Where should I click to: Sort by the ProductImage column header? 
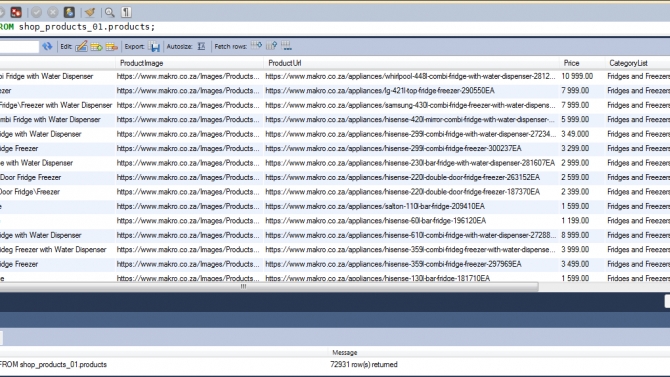click(x=189, y=63)
